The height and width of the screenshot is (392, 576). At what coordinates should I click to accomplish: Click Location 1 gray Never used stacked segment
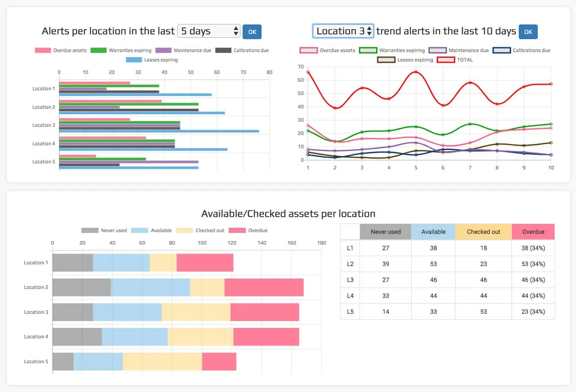[x=73, y=263]
